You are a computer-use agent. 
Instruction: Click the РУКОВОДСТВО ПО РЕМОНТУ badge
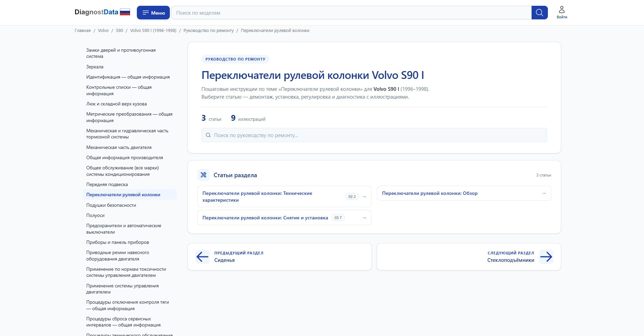[x=235, y=59]
